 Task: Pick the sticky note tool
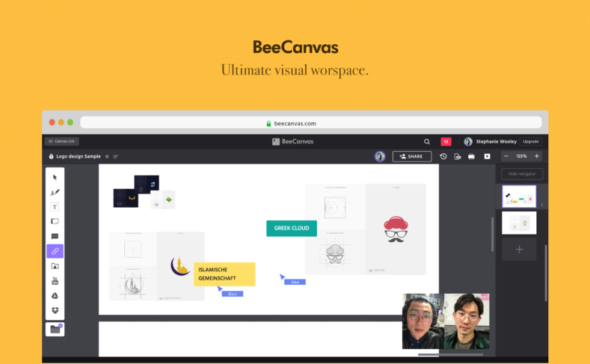(x=55, y=221)
